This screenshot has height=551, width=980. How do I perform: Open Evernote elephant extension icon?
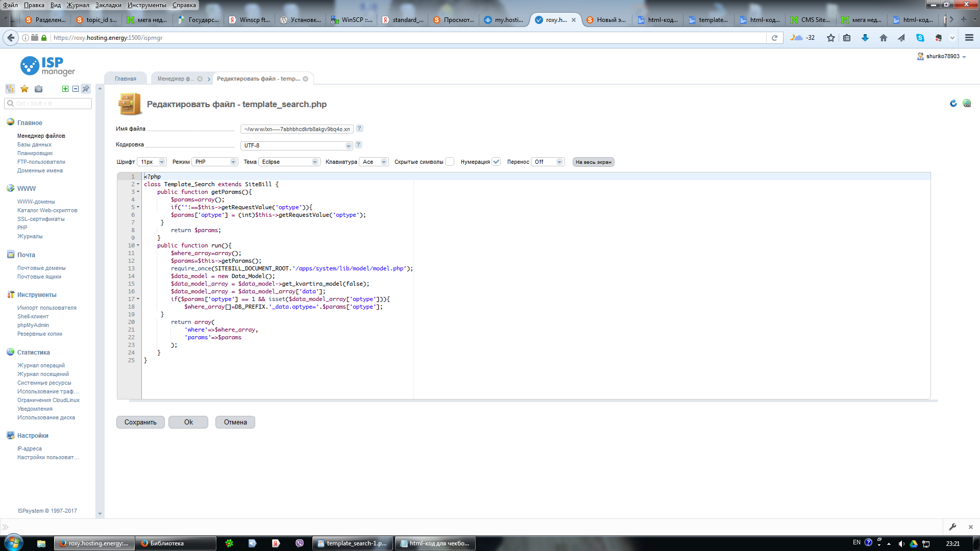point(938,38)
